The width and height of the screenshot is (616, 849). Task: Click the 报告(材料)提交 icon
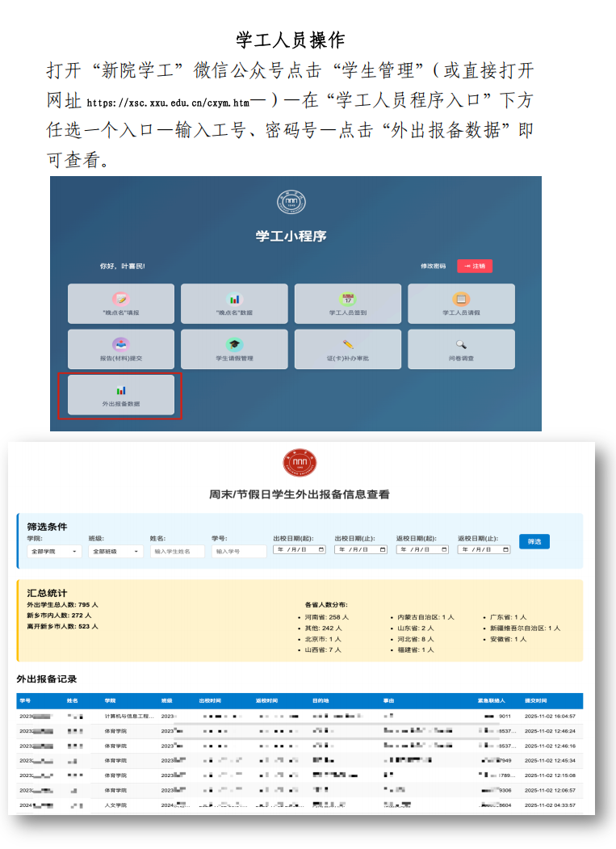(x=121, y=344)
